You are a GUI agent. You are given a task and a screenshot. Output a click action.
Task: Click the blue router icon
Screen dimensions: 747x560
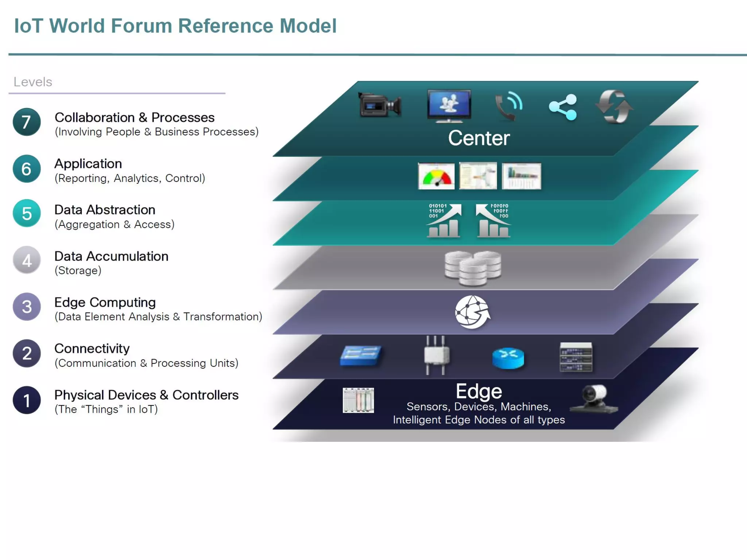click(508, 358)
